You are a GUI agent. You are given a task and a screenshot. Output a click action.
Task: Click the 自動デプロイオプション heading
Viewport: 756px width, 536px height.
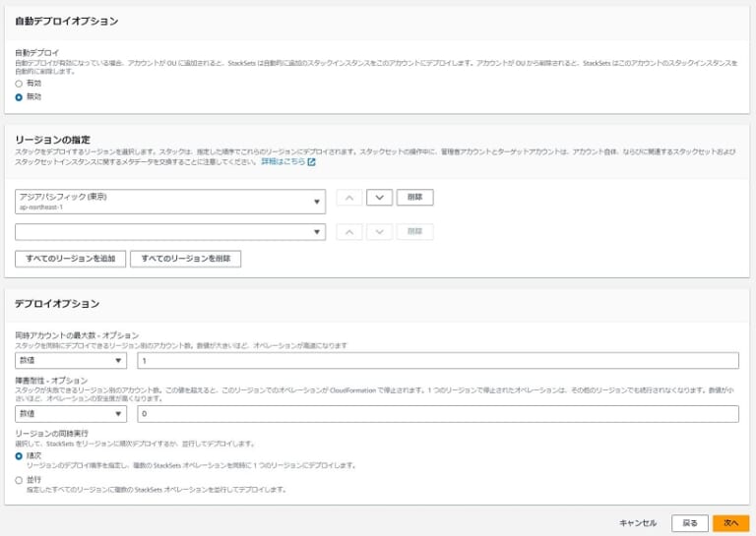click(x=67, y=22)
